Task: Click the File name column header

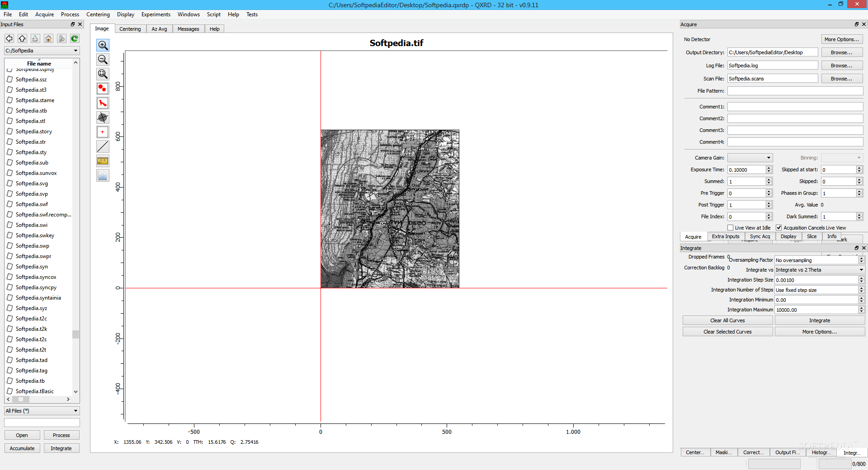Action: pos(39,64)
